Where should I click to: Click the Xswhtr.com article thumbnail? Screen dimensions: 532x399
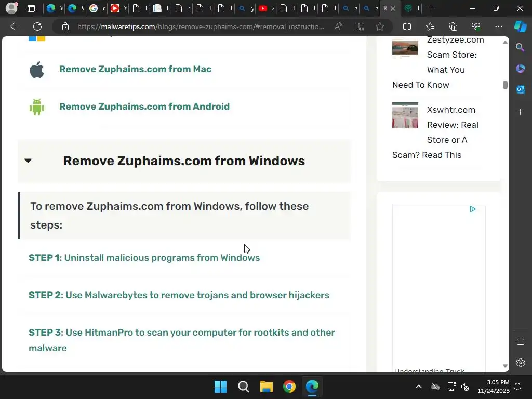click(405, 115)
